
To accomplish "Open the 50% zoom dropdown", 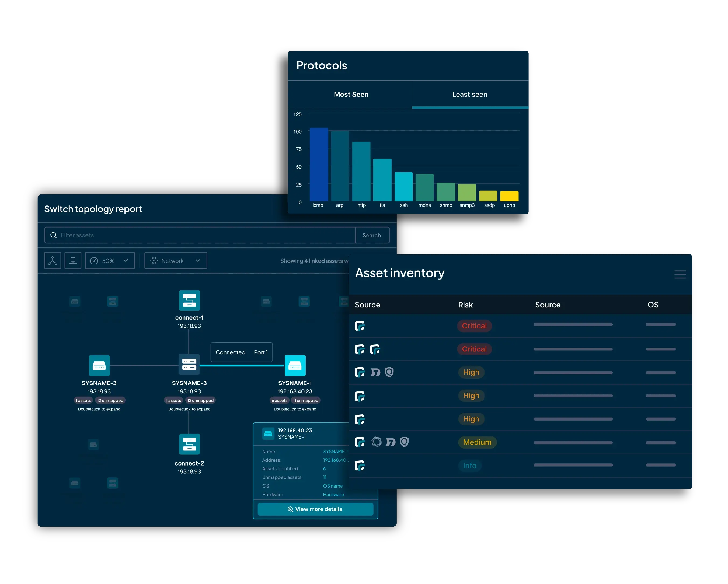I will click(110, 261).
